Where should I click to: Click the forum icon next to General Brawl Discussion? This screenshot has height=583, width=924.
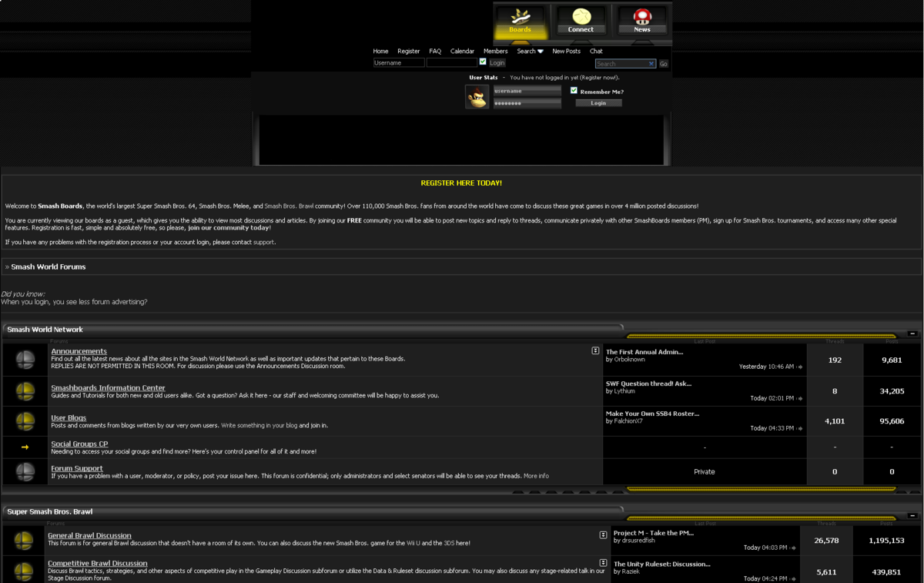23,541
